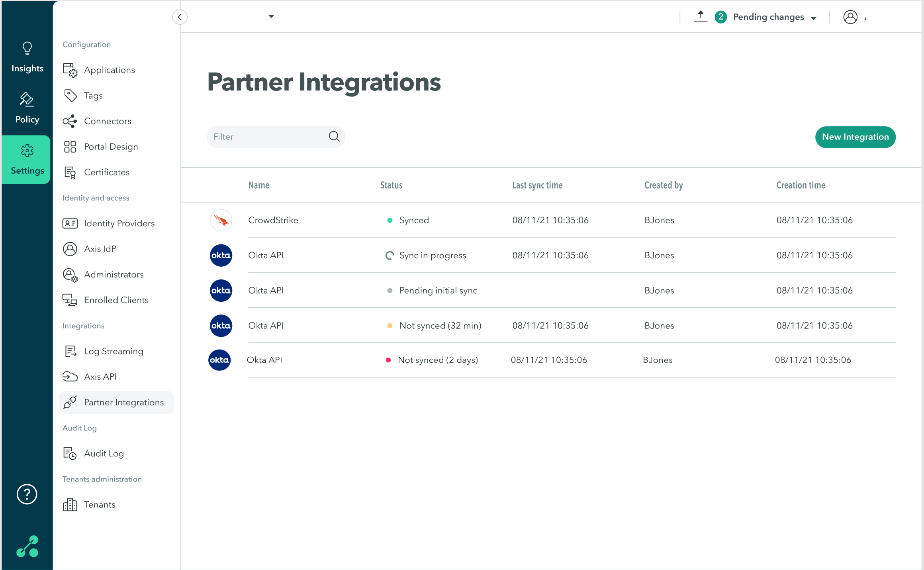
Task: Go to Log Streaming settings
Action: click(114, 351)
